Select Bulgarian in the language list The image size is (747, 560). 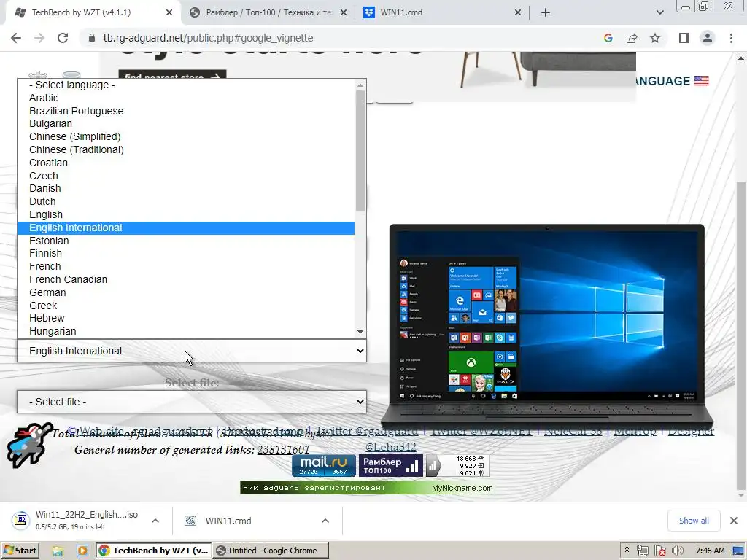click(x=186, y=124)
